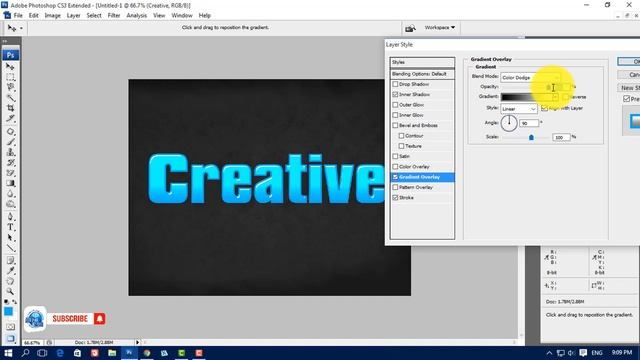Select Blending Options: Default

(x=422, y=74)
